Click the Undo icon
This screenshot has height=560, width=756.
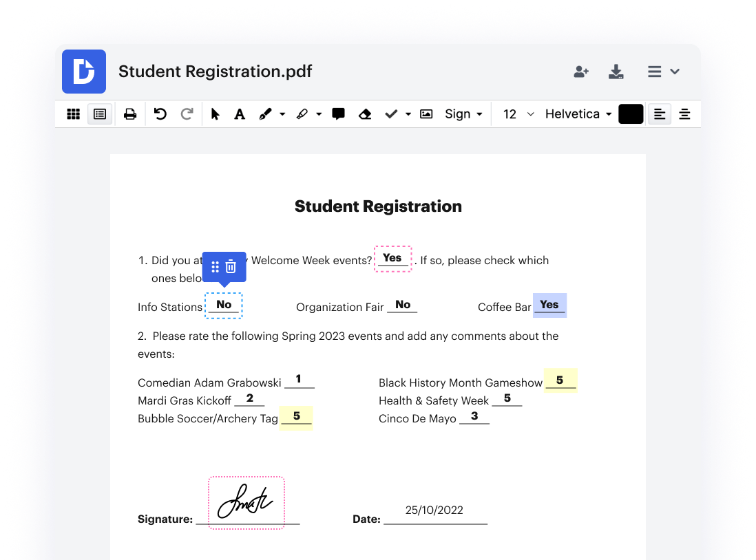click(x=160, y=114)
